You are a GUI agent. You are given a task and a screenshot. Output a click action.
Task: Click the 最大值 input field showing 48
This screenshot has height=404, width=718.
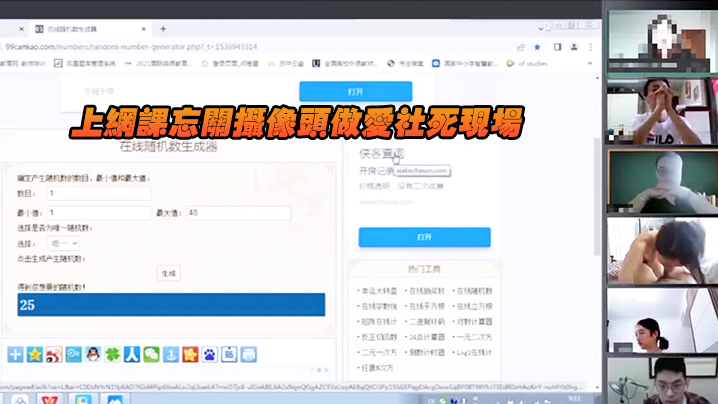pyautogui.click(x=238, y=213)
